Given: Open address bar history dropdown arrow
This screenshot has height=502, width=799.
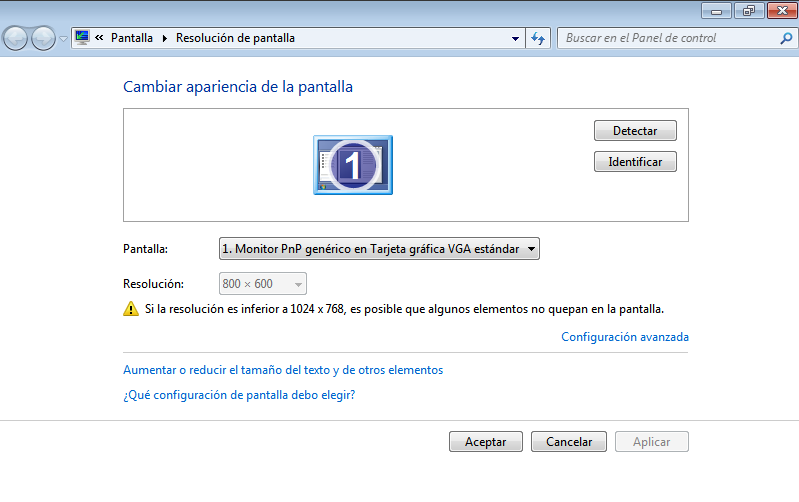Looking at the screenshot, I should (515, 38).
